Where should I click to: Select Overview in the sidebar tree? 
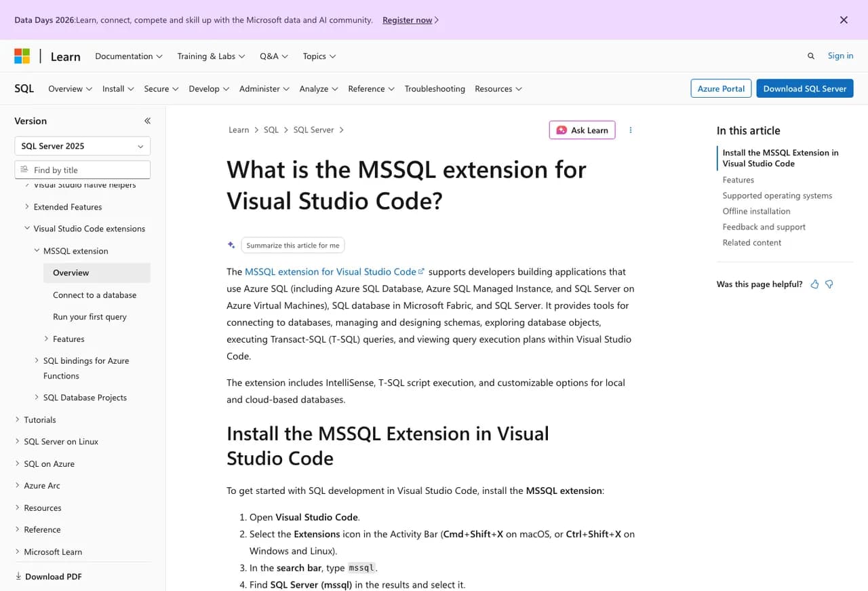[x=97, y=273]
